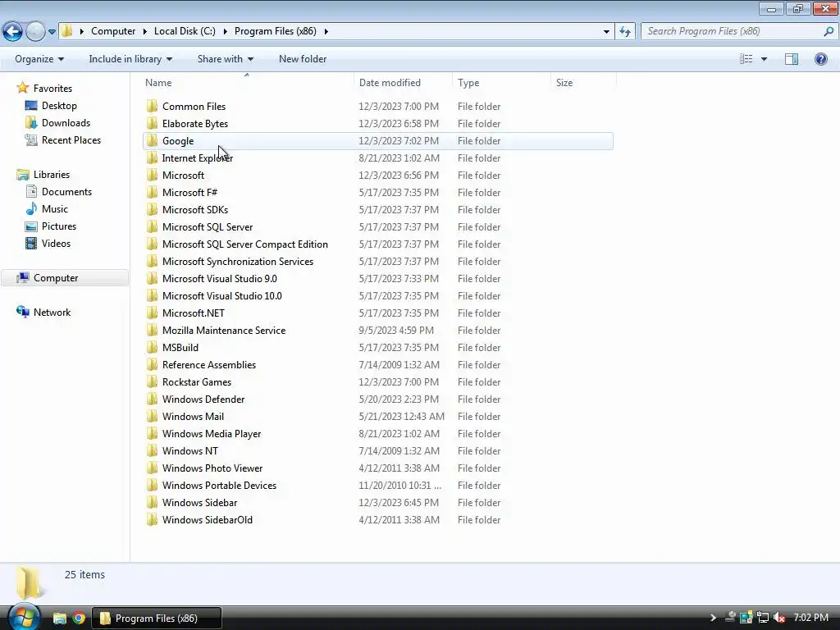
Task: Select the Common Files folder icon
Action: (152, 106)
